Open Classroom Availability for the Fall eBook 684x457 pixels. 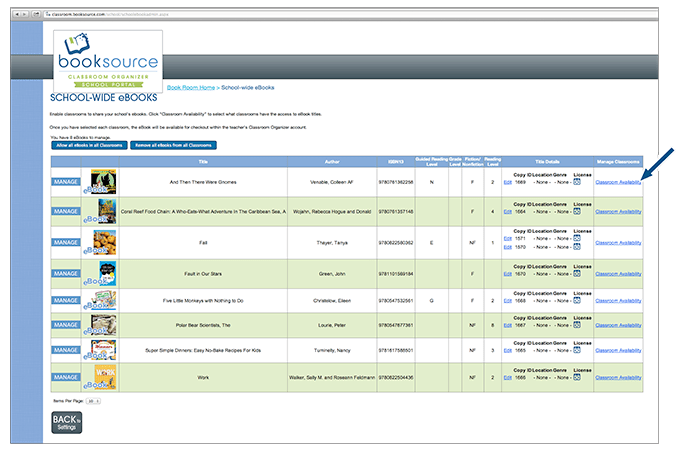tap(618, 242)
